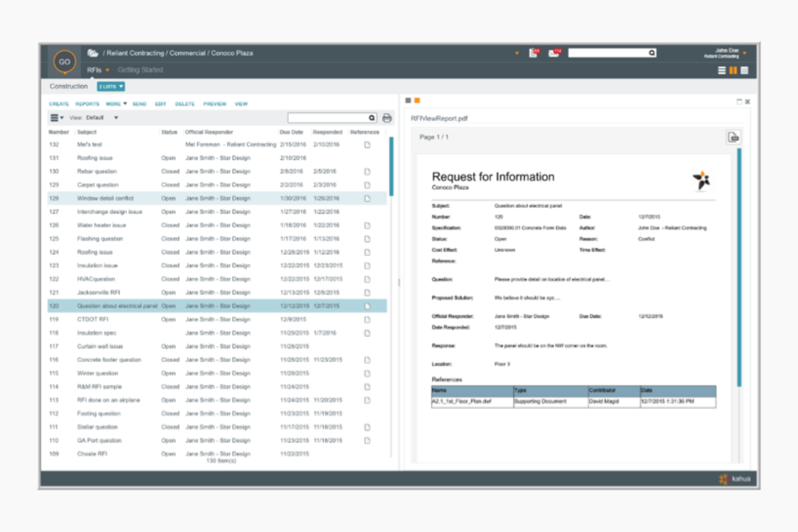
Task: Switch to single-pane list layout icon
Action: point(721,70)
